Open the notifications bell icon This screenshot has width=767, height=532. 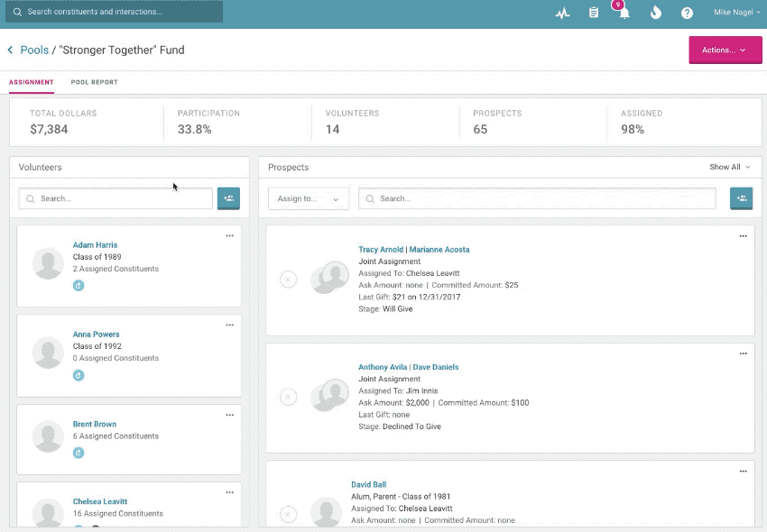tap(624, 13)
